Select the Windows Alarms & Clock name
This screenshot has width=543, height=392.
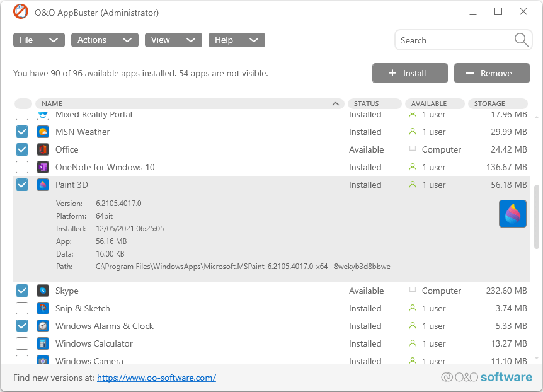point(105,326)
